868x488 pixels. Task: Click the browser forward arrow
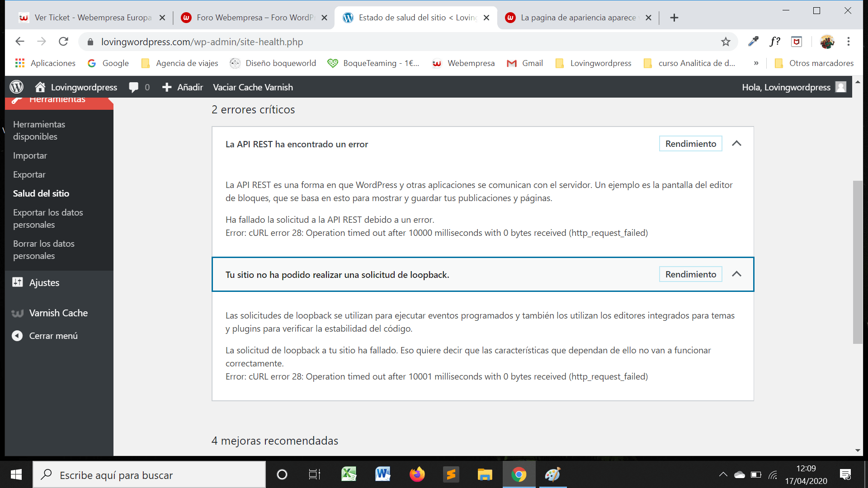tap(42, 42)
